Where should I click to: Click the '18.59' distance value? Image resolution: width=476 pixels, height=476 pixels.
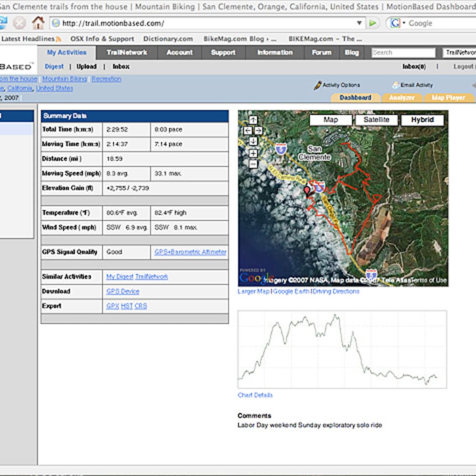[x=115, y=159]
